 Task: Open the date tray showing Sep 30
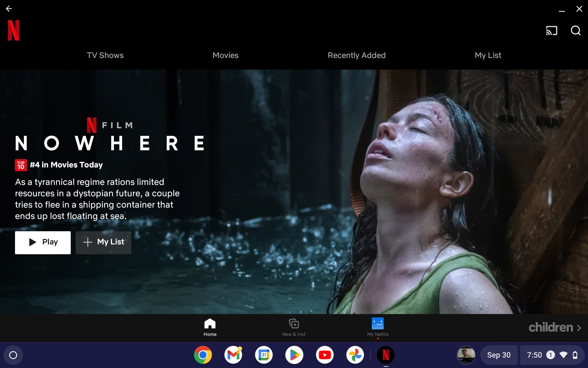tap(499, 355)
